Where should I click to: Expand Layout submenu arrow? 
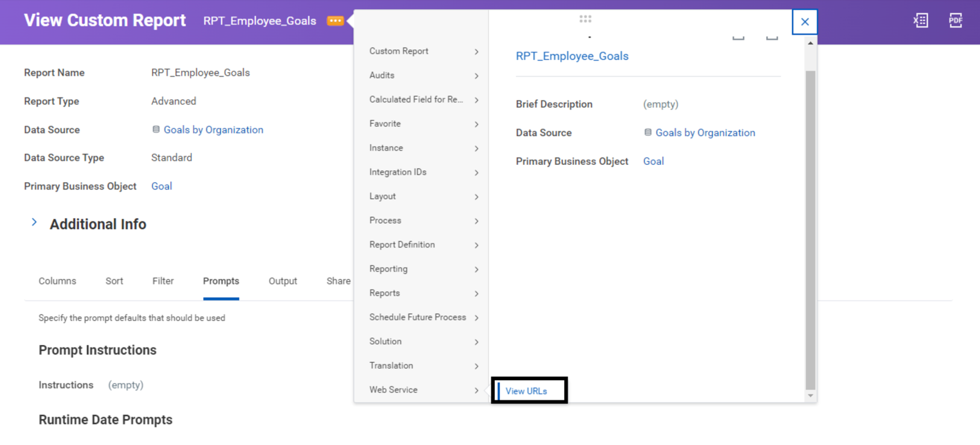pyautogui.click(x=477, y=197)
